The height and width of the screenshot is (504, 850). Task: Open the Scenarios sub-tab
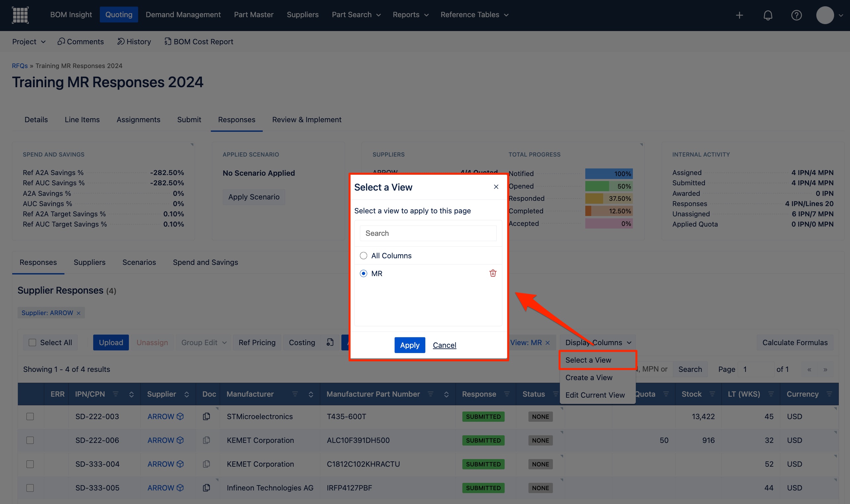pyautogui.click(x=139, y=262)
